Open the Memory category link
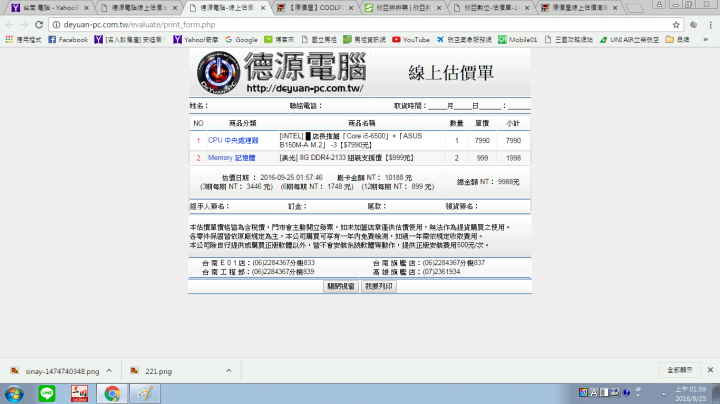 pos(231,158)
